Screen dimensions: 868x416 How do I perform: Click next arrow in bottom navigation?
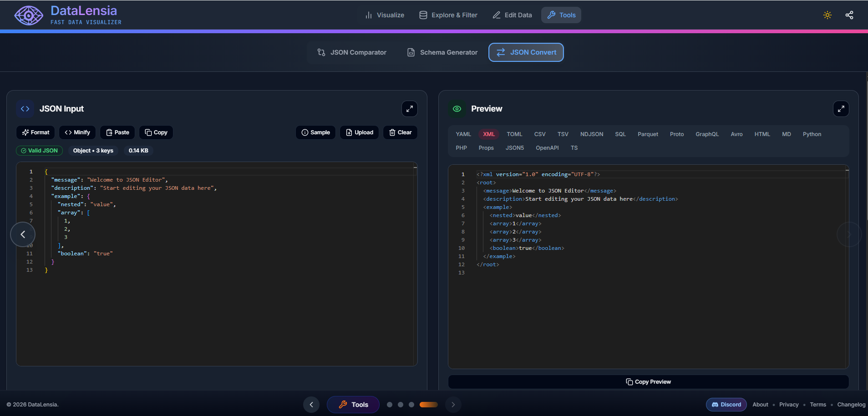point(453,405)
